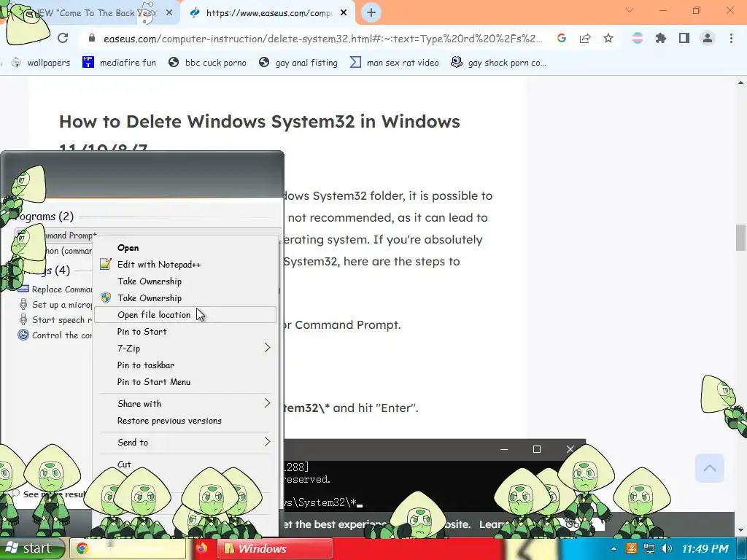Click the start button

pyautogui.click(x=33, y=548)
